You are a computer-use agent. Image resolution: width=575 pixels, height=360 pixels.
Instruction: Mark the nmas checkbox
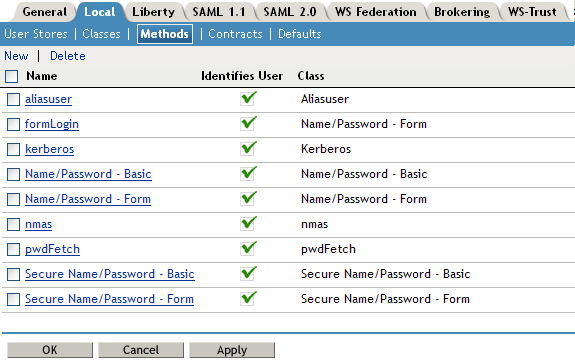point(13,224)
